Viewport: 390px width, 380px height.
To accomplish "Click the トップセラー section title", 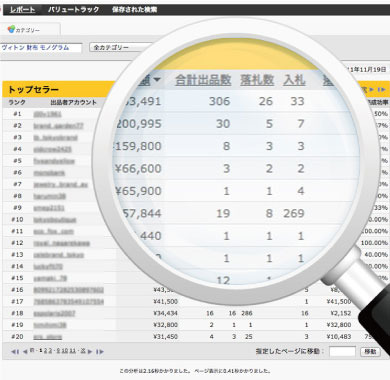I will point(33,89).
